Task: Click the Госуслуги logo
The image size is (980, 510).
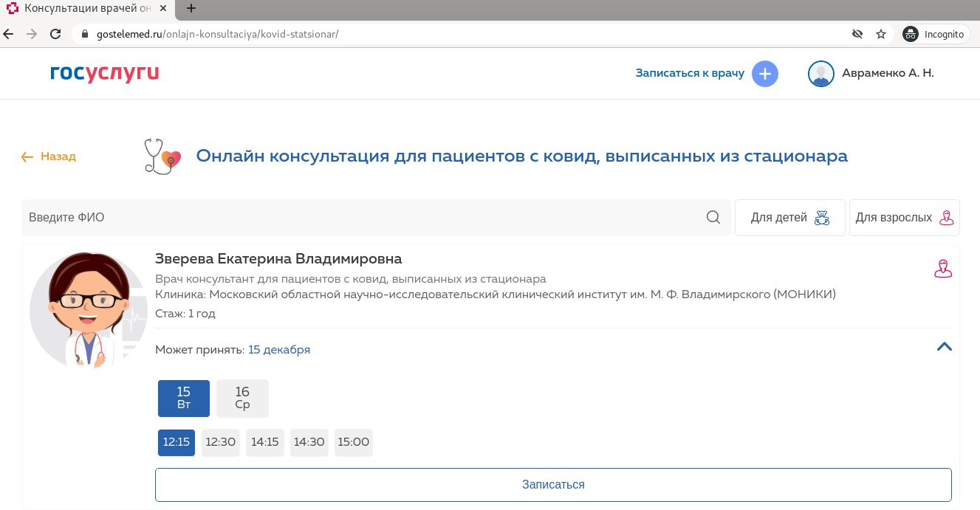Action: coord(104,74)
